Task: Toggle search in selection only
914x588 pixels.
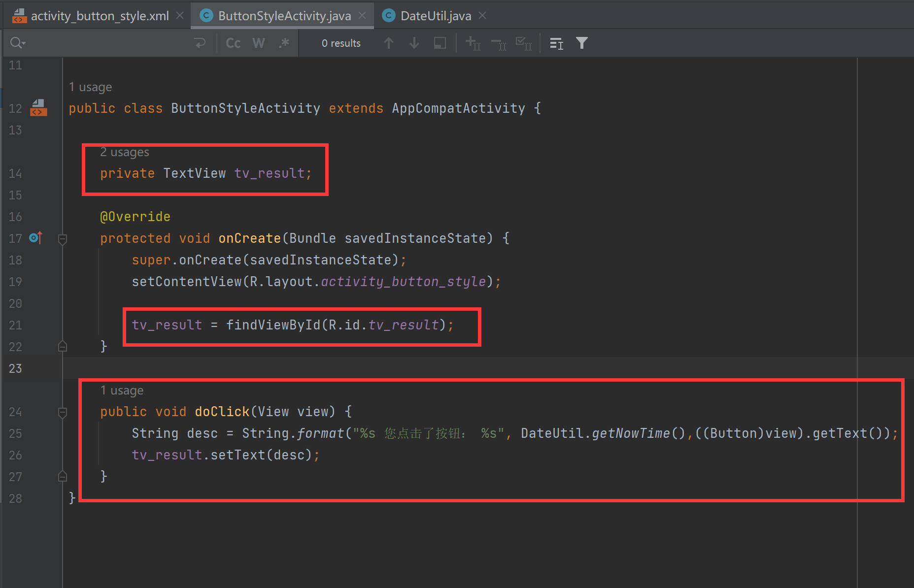Action: (440, 43)
